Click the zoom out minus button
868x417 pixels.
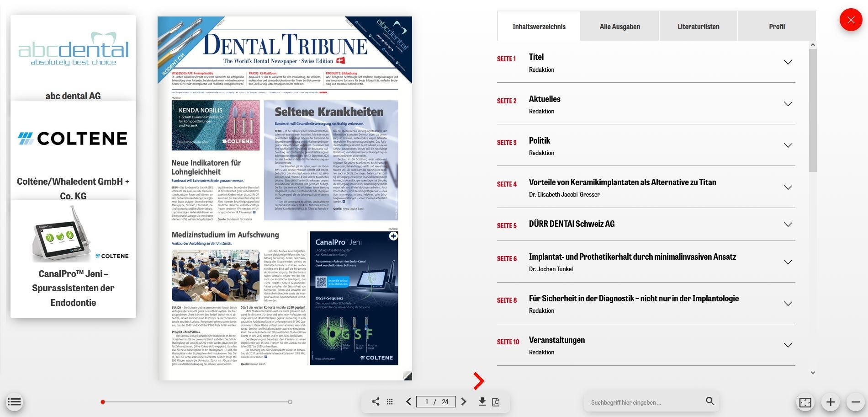855,402
